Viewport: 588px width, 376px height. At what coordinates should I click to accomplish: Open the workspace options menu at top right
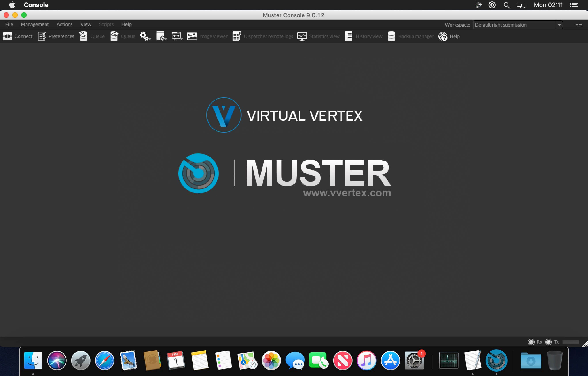579,25
